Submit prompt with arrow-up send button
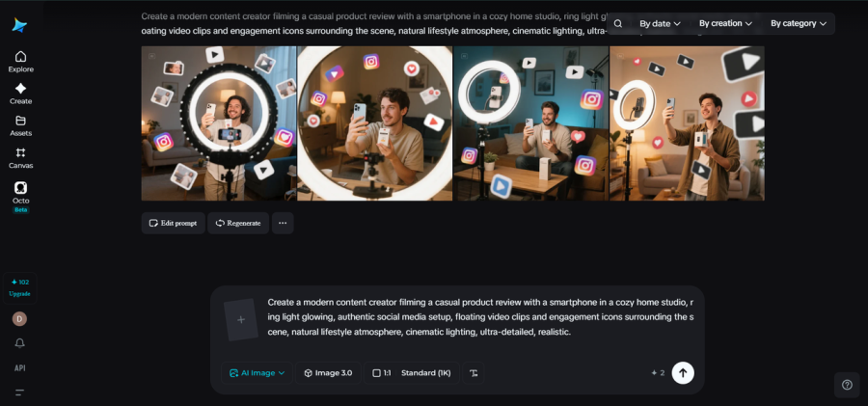The width and height of the screenshot is (868, 406). click(x=683, y=373)
